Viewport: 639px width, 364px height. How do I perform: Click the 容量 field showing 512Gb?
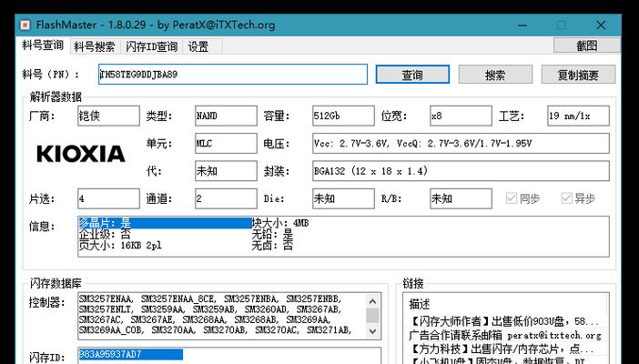click(343, 116)
